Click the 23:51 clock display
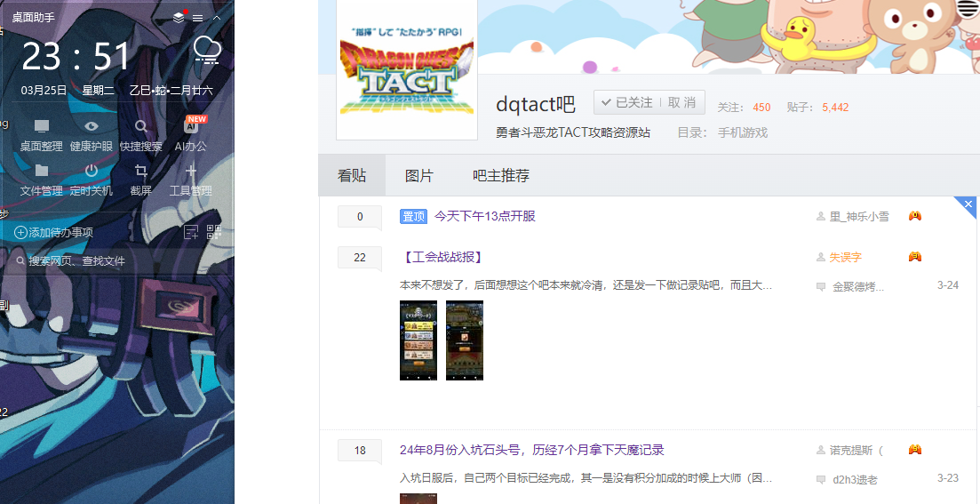Image resolution: width=980 pixels, height=504 pixels. click(x=76, y=56)
